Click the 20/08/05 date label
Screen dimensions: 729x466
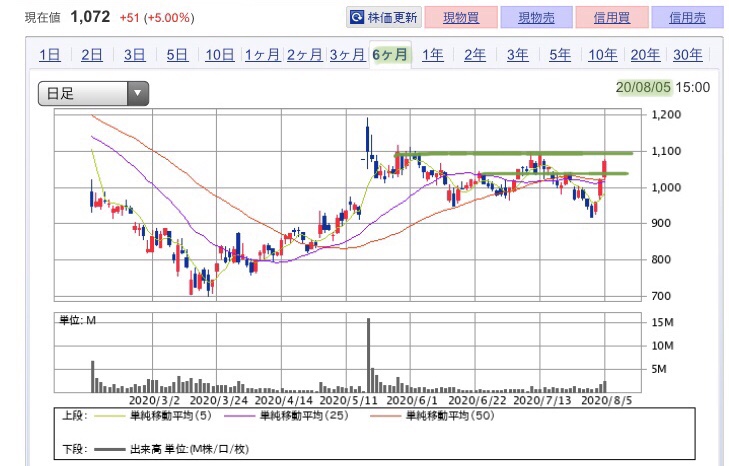(643, 87)
